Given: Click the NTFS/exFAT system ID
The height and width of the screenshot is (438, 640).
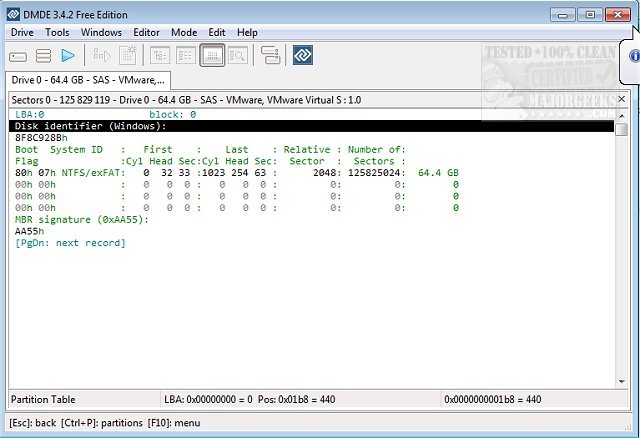Looking at the screenshot, I should 91,173.
